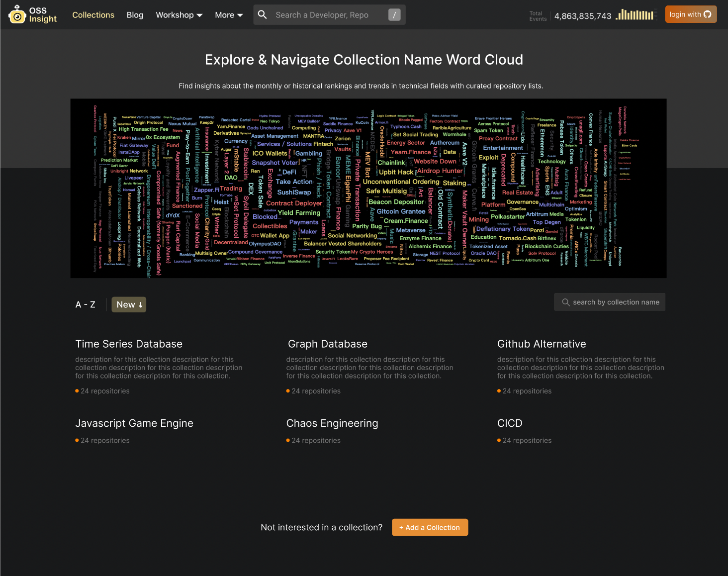728x576 pixels.
Task: Click 'Beacon Depositor' in the word cloud
Action: (396, 202)
